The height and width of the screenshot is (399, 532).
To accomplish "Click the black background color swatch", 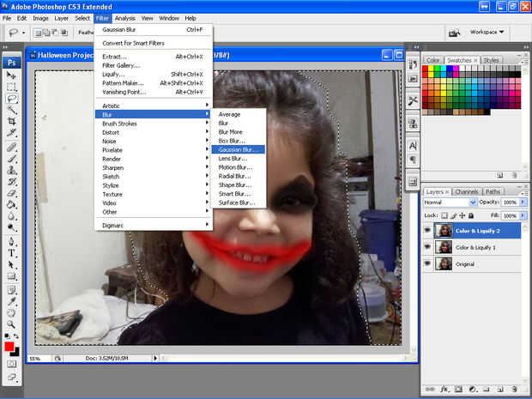I will pos(16,354).
